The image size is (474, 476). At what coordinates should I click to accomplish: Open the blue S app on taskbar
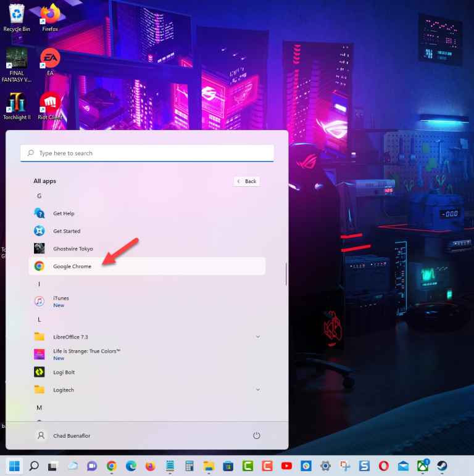click(364, 466)
